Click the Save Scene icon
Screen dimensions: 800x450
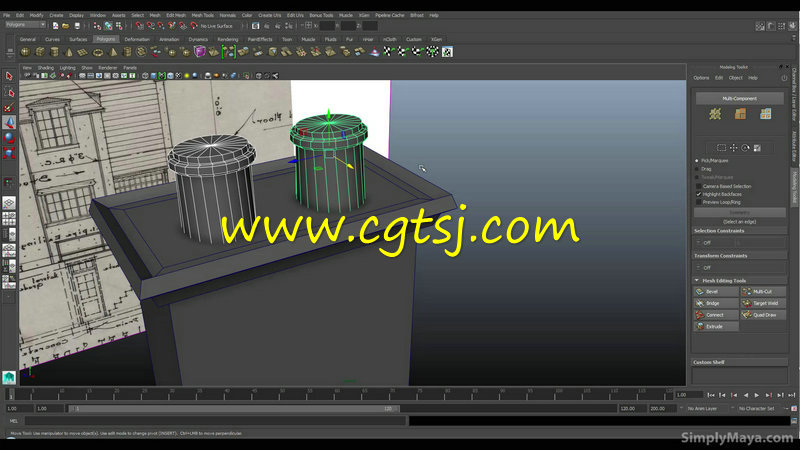click(x=77, y=26)
